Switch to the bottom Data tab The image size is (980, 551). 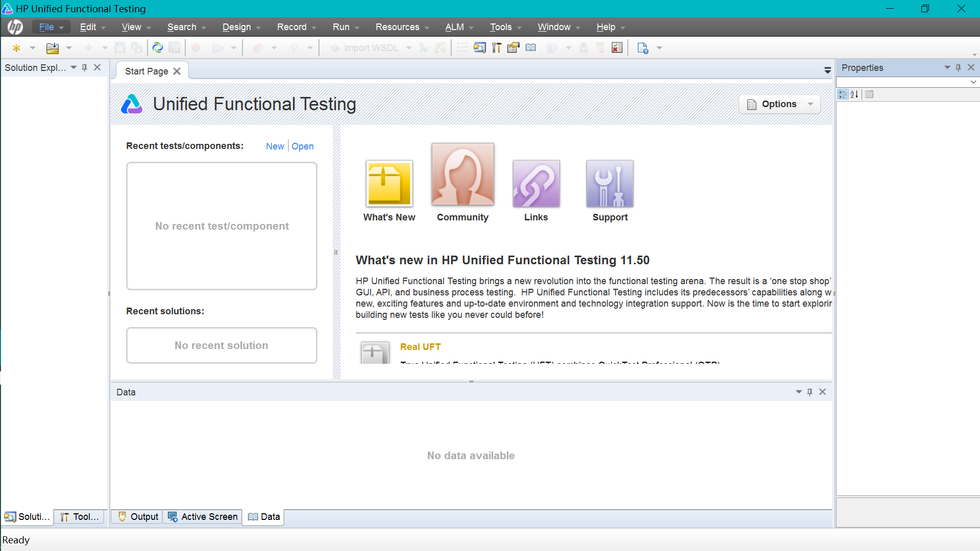point(264,517)
